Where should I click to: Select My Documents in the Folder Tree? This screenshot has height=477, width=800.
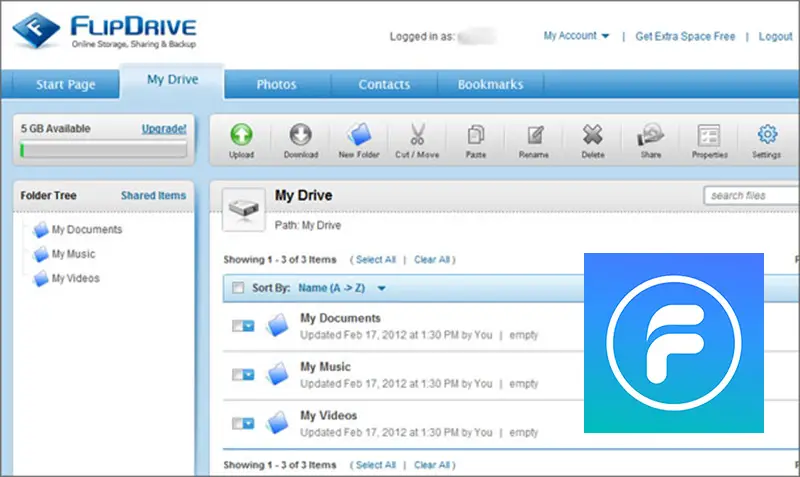tap(87, 230)
